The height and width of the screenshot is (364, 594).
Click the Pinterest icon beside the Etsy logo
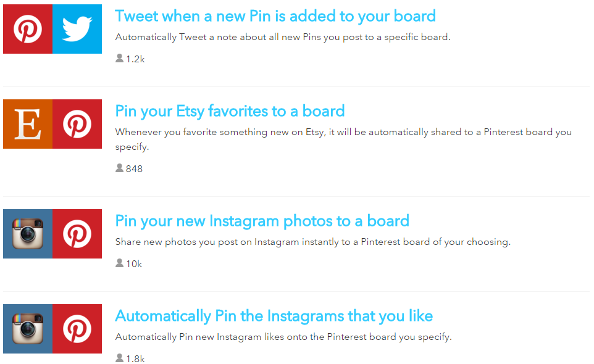pos(77,124)
